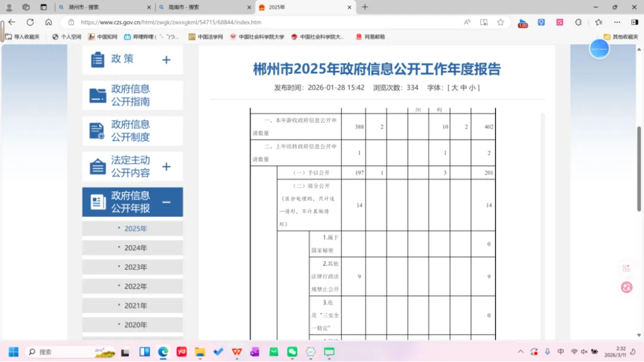
Task: Select the 2023年 annual report
Action: (132, 268)
